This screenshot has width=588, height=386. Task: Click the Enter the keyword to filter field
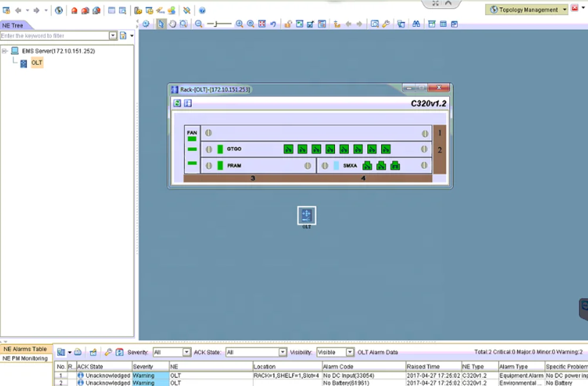pos(54,36)
